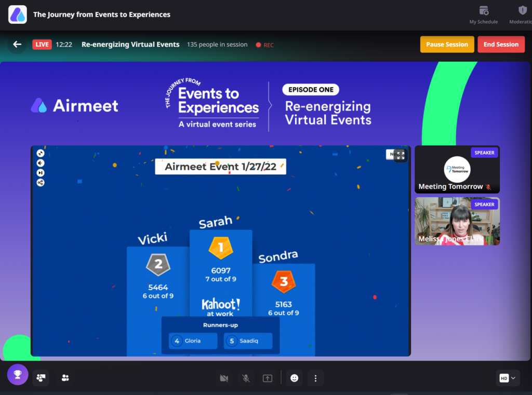Click '135 people in session' text

click(217, 45)
